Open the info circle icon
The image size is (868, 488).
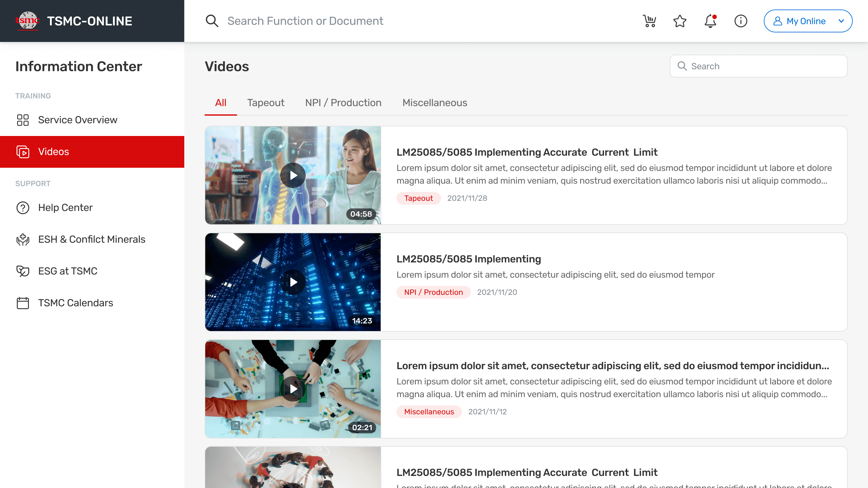(741, 21)
